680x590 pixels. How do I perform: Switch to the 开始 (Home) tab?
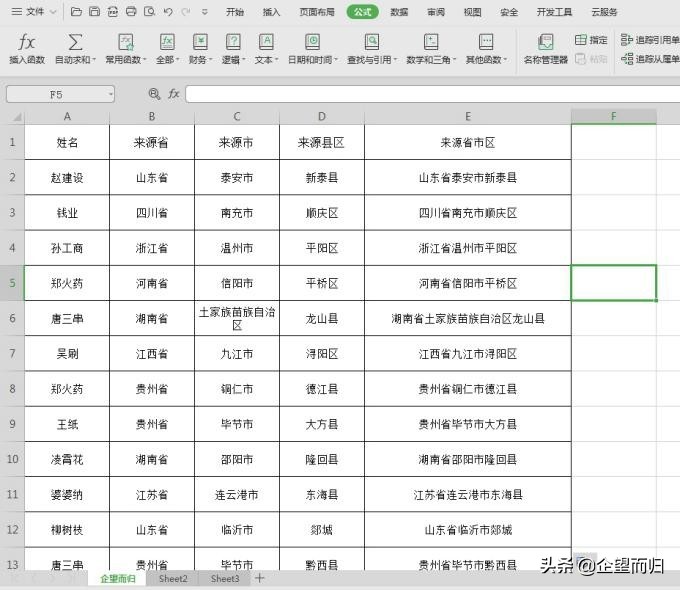click(235, 12)
